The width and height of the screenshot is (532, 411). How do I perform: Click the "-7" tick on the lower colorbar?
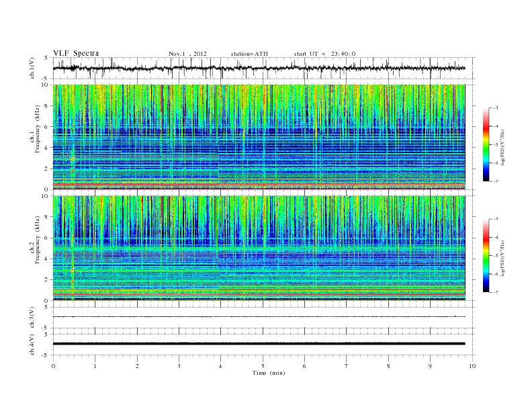pos(495,292)
